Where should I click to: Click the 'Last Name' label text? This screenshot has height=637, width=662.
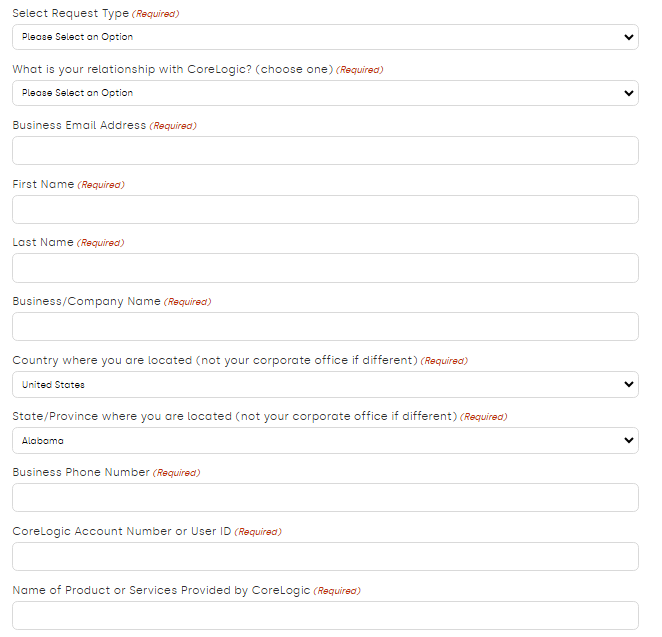tap(43, 242)
